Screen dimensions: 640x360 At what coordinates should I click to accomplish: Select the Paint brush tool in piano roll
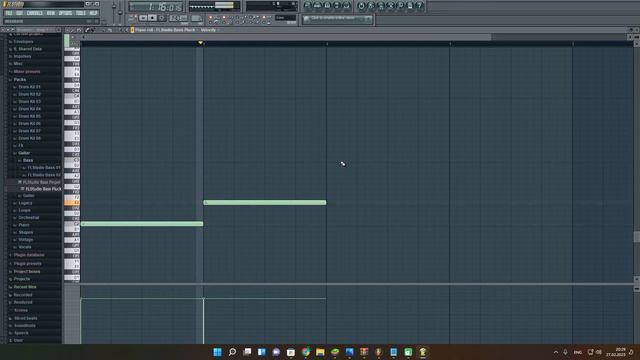click(x=93, y=30)
